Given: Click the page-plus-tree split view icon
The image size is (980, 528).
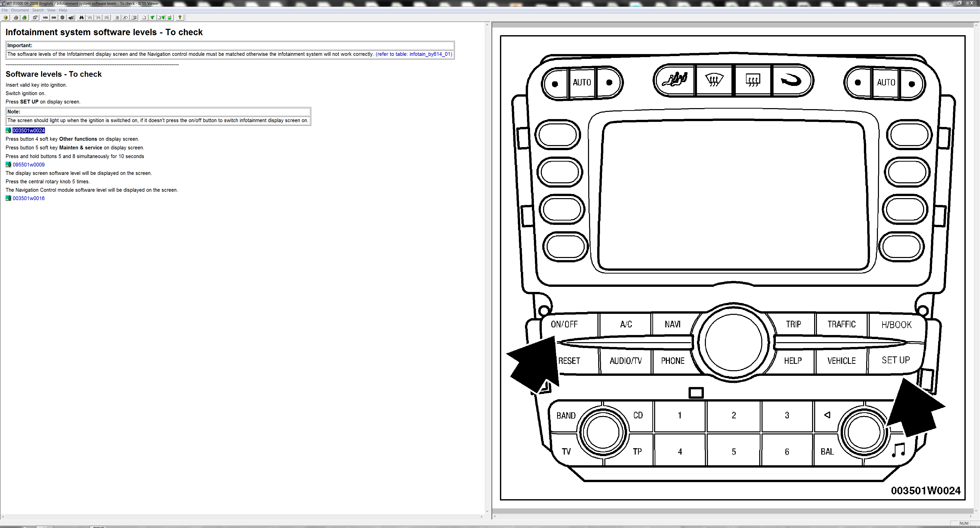Looking at the screenshot, I should pos(161,18).
